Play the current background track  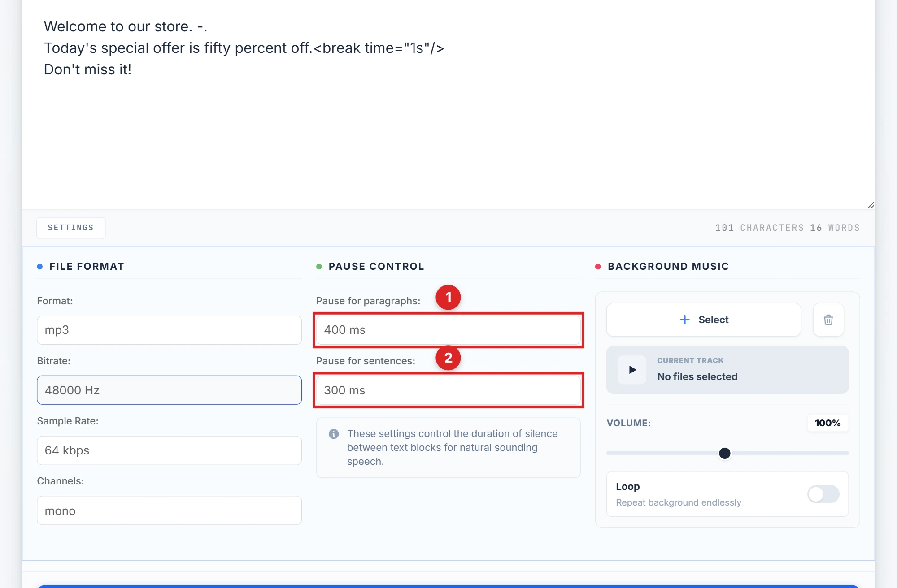pyautogui.click(x=632, y=370)
